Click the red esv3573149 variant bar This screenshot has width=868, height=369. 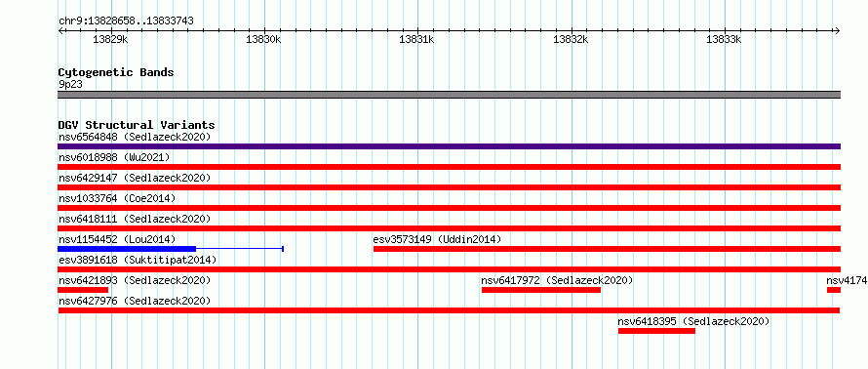coord(608,249)
